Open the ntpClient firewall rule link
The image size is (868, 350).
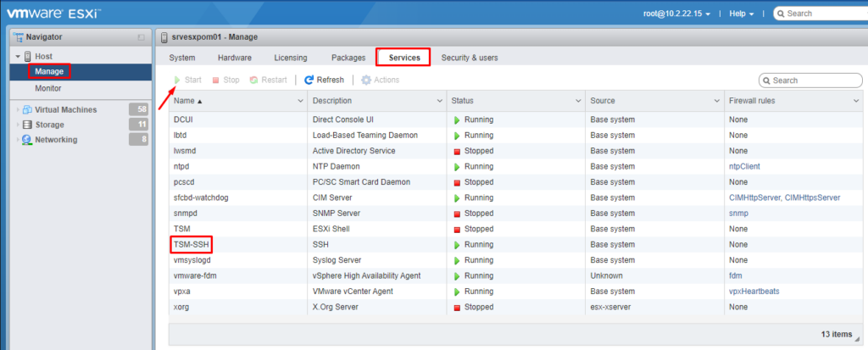(744, 166)
